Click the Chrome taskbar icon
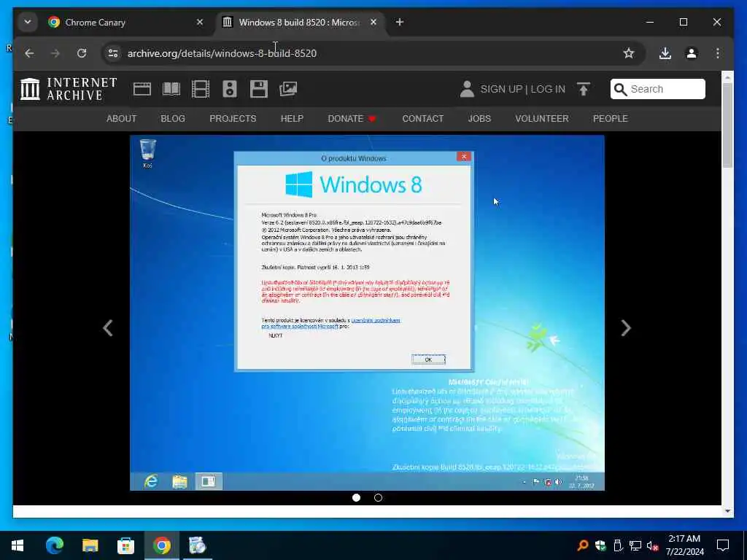Image resolution: width=747 pixels, height=560 pixels. (x=162, y=545)
